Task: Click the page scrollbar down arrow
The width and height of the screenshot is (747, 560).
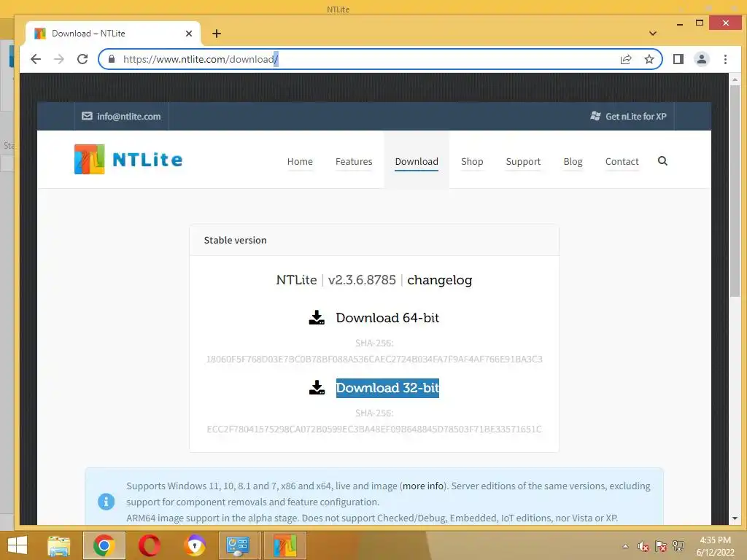Action: pyautogui.click(x=735, y=518)
